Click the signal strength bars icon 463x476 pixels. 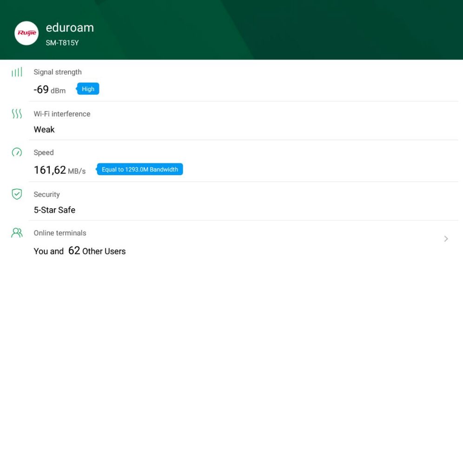(x=17, y=72)
